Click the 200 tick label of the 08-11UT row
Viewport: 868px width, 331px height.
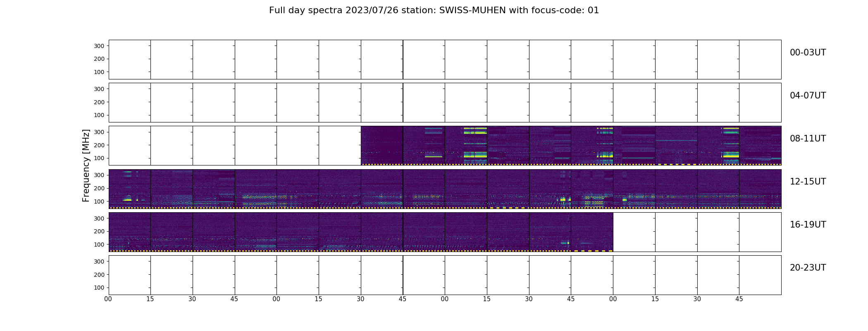click(x=99, y=145)
